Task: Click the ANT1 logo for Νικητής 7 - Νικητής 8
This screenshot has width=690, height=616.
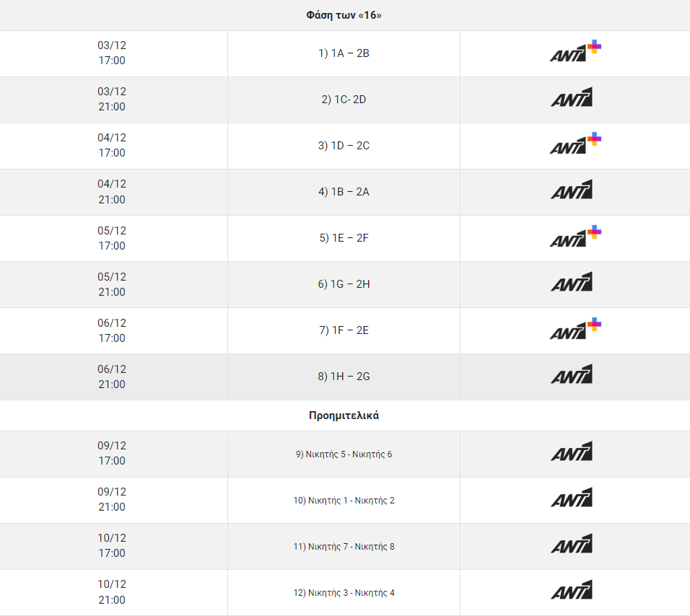Action: 572,545
